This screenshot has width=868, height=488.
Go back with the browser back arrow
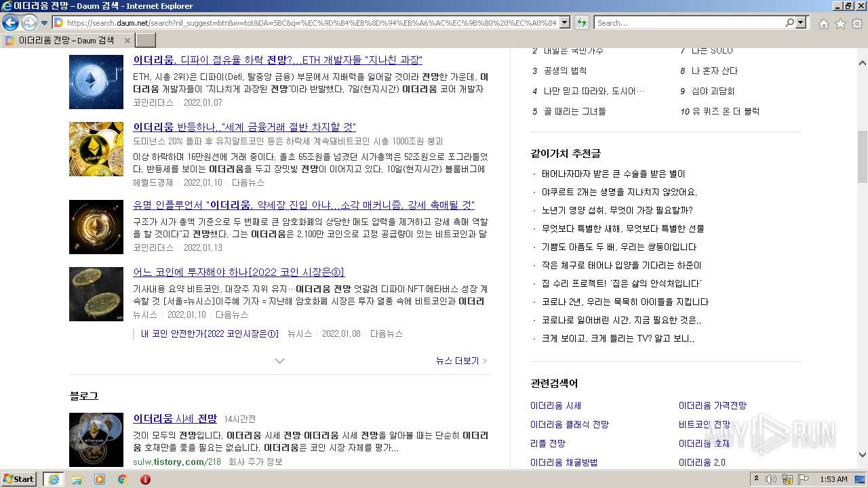coord(10,23)
